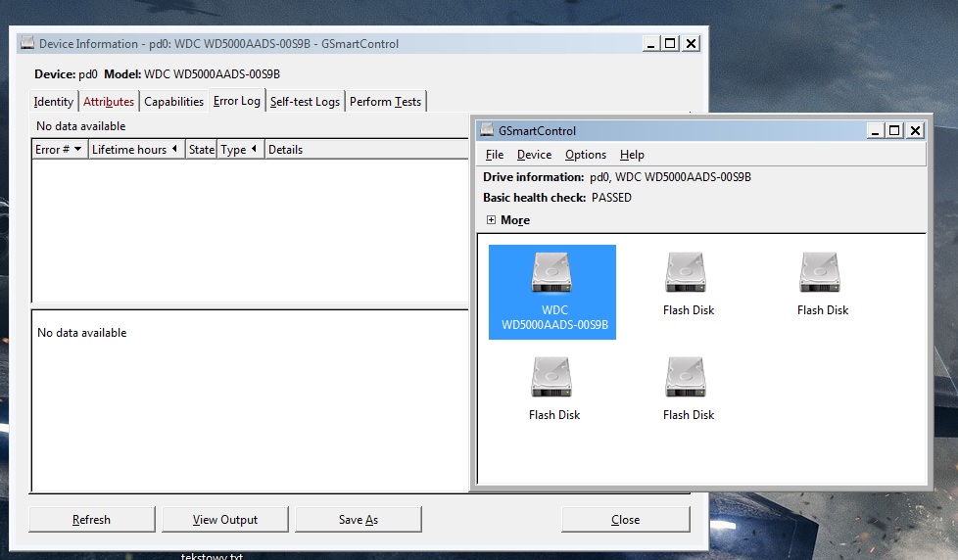Screen dimensions: 958x560
Task: Click the PASSED basic health check value
Action: click(x=611, y=197)
